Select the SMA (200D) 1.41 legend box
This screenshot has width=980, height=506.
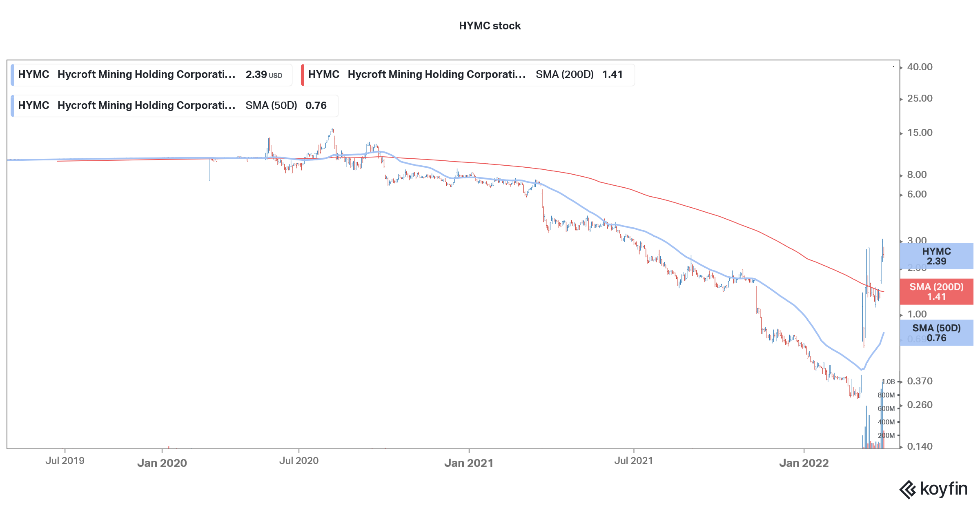click(468, 75)
